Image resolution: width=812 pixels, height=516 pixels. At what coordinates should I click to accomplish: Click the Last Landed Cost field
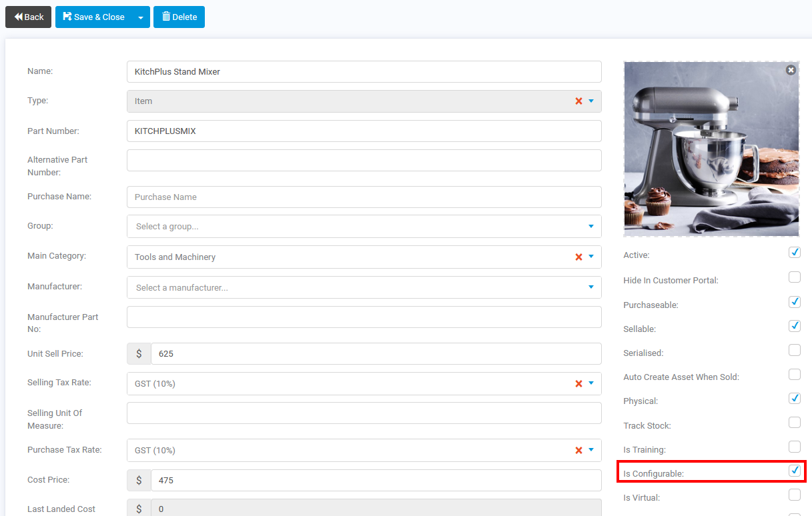tap(376, 508)
